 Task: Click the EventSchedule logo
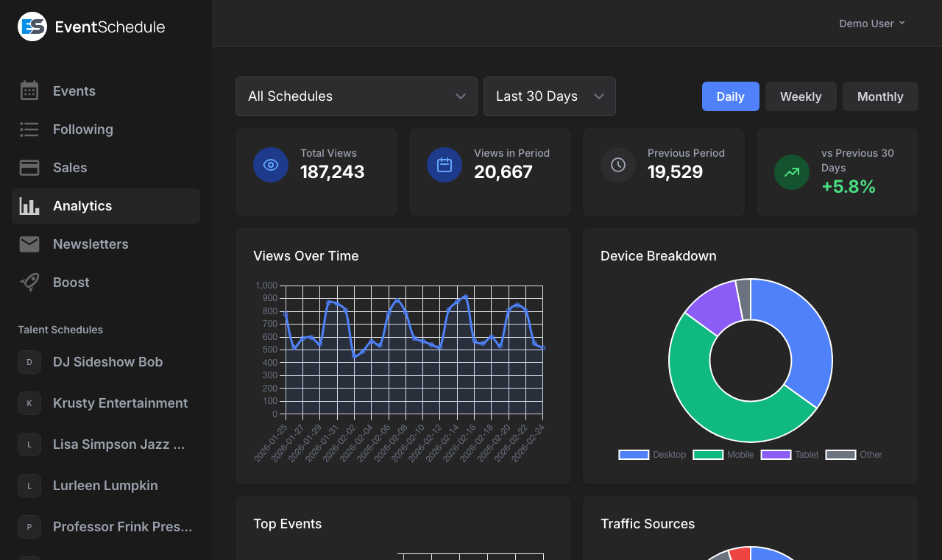[x=91, y=26]
